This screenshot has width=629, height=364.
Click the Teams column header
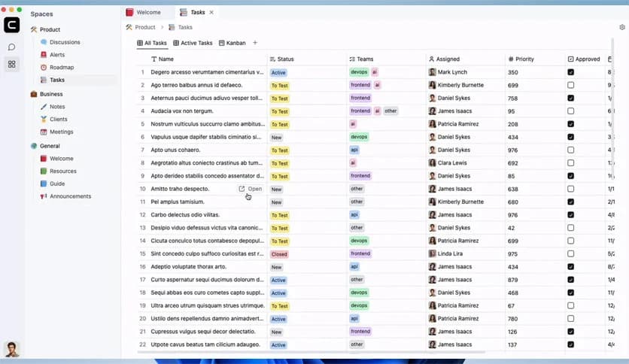tap(361, 59)
